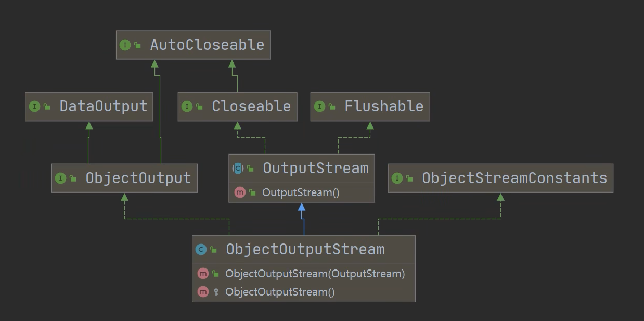Select the OutputStream class title
This screenshot has height=321, width=644.
click(x=315, y=168)
